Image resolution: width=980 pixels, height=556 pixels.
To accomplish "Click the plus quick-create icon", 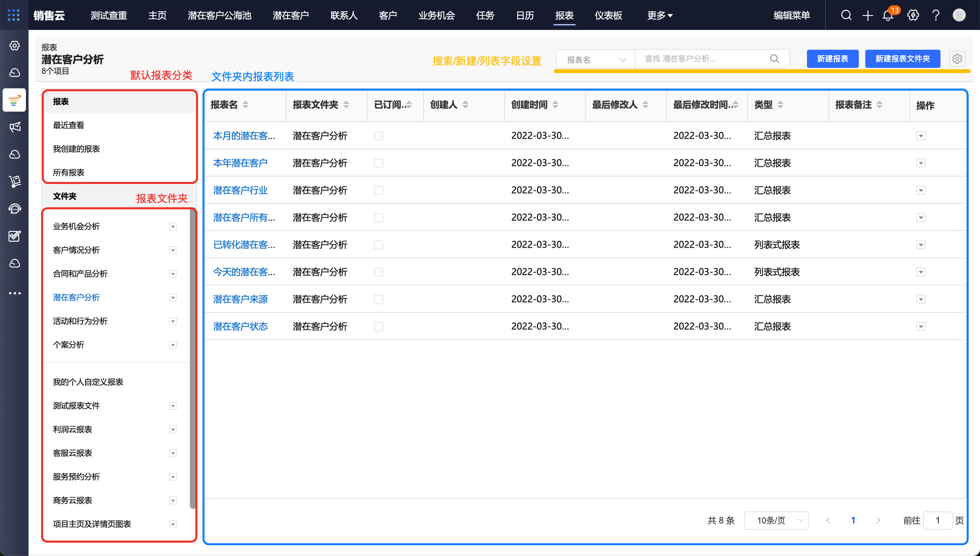I will tap(868, 16).
